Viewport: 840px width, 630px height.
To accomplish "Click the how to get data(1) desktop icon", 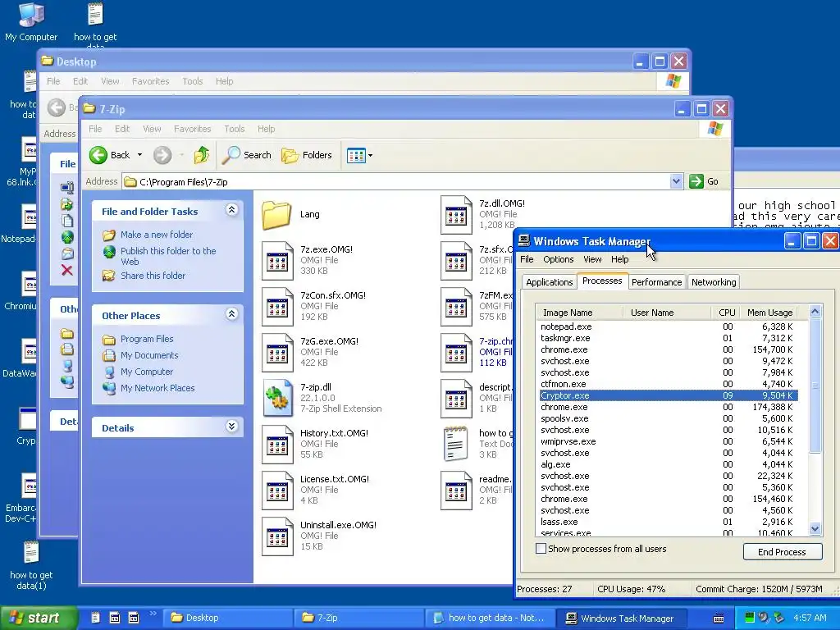I will pos(31,565).
